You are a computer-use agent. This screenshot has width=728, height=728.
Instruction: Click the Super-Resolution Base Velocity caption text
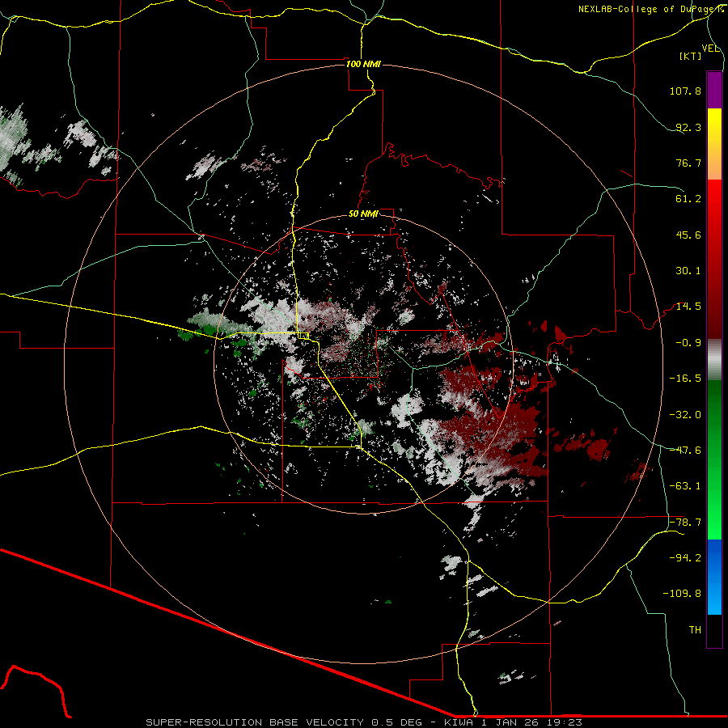[x=364, y=722]
